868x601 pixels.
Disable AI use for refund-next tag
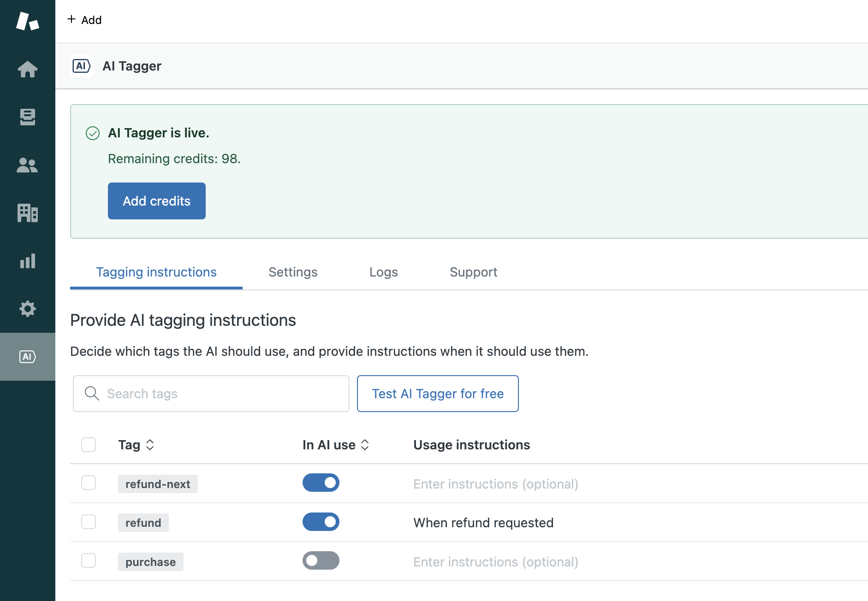point(321,483)
